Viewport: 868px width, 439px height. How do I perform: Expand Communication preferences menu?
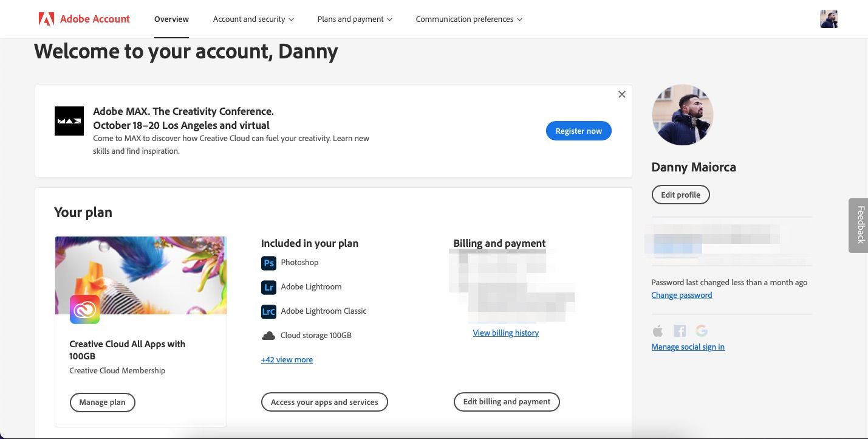click(x=469, y=19)
